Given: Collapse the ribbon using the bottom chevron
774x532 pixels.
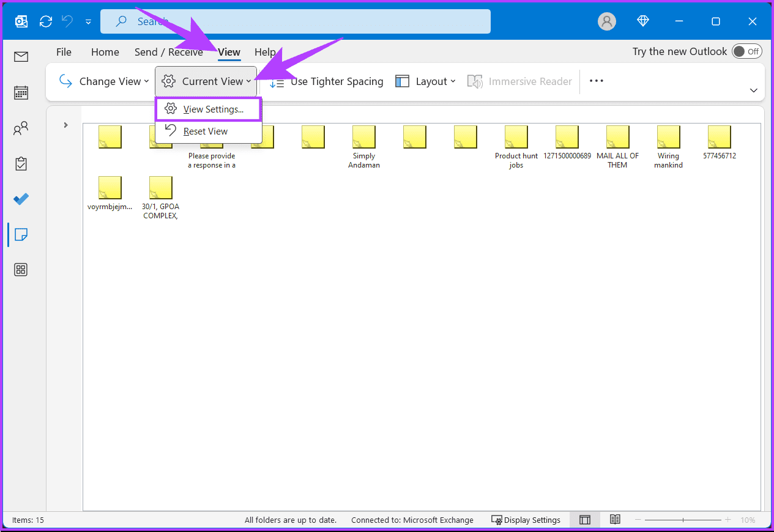Looking at the screenshot, I should point(753,90).
